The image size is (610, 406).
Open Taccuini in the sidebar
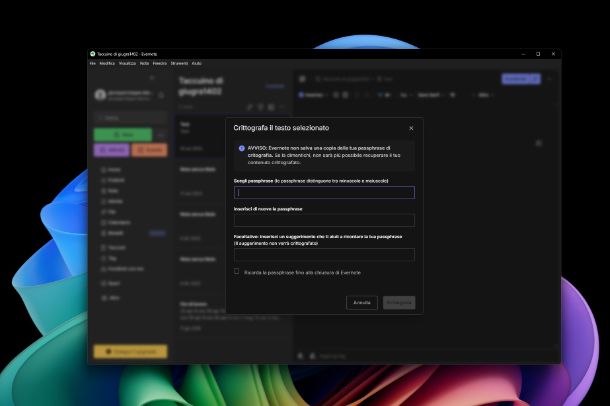(113, 247)
